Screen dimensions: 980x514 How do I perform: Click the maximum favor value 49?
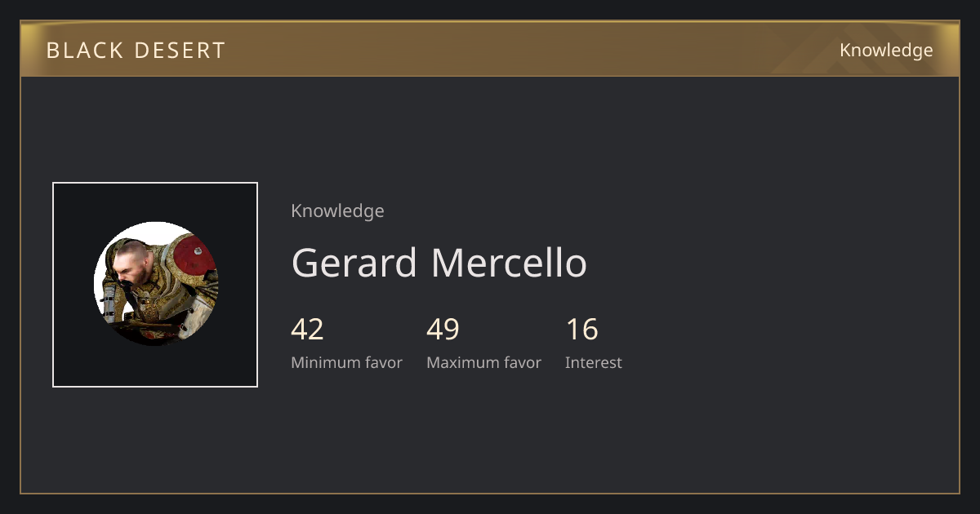click(443, 330)
